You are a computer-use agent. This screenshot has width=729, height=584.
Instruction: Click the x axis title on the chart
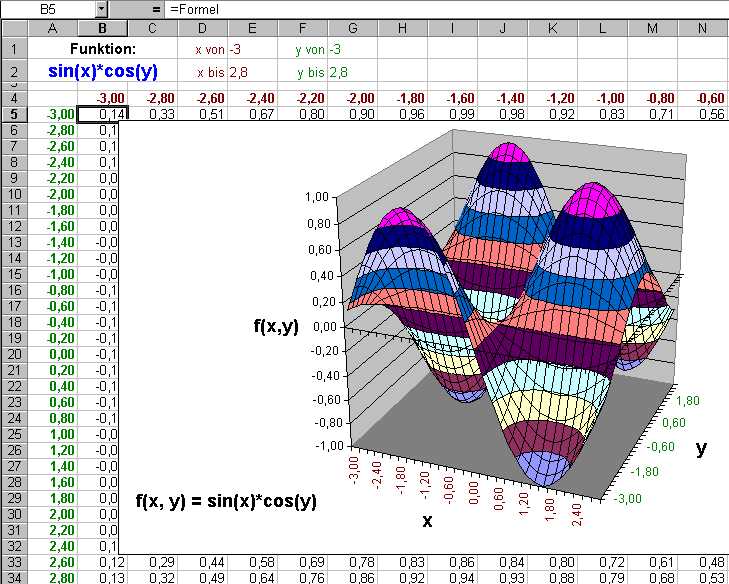click(427, 521)
